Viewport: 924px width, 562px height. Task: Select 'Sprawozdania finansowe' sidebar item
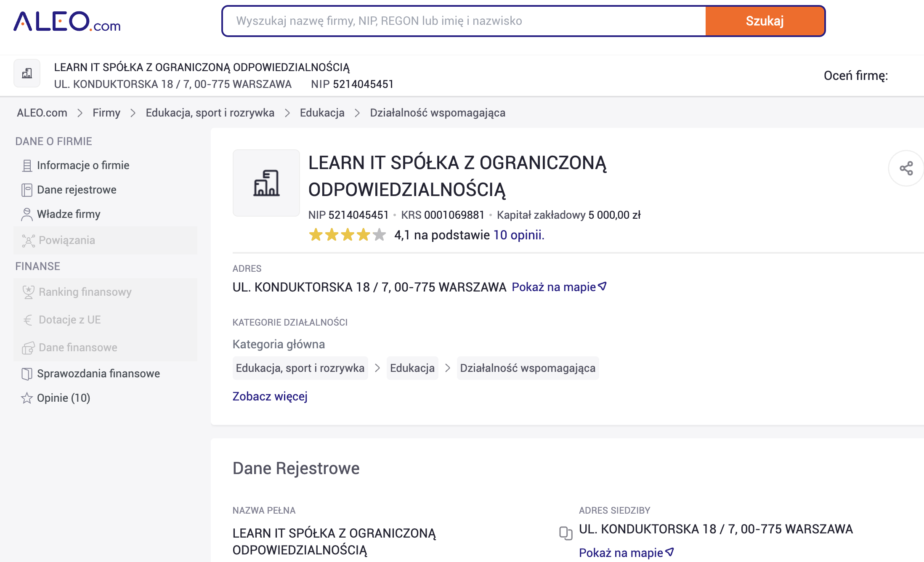coord(98,374)
